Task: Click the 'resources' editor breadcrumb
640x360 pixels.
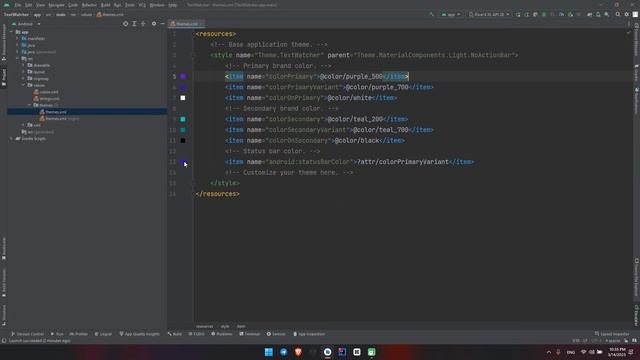Action: pos(204,326)
